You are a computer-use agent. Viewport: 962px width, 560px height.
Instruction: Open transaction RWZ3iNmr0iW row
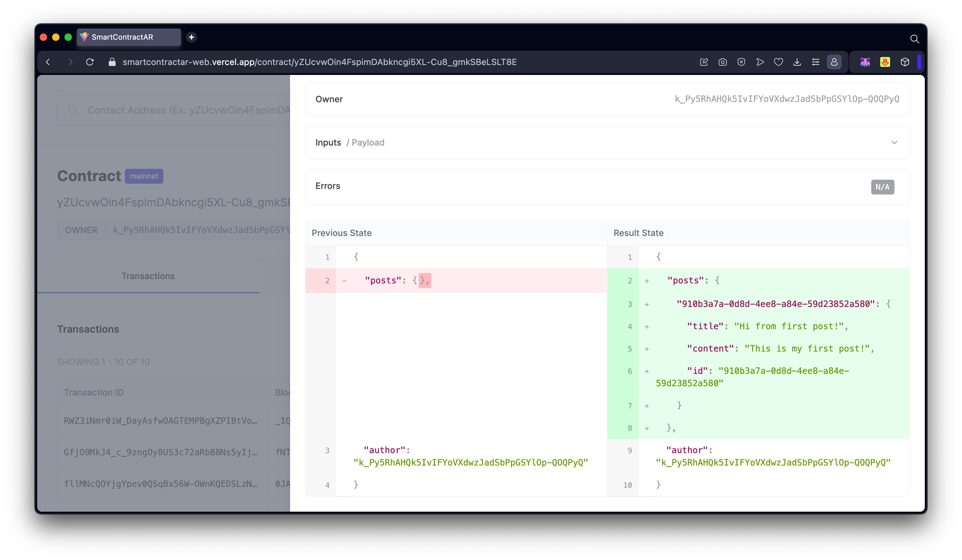[x=160, y=421]
